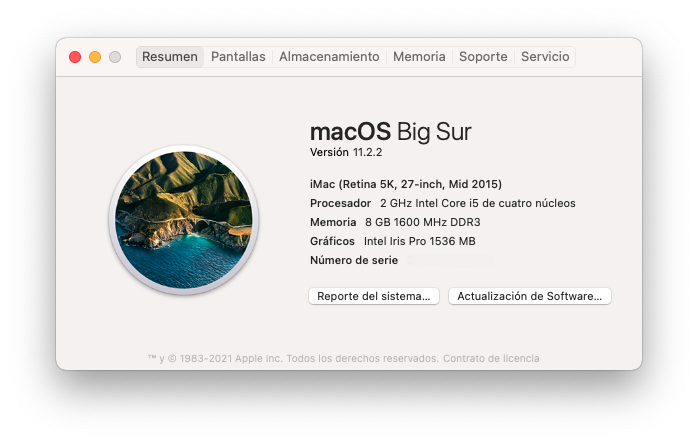698x444 pixels.
Task: Click the 8 GB 1600 MHz DDR3 memory line
Action: (395, 222)
